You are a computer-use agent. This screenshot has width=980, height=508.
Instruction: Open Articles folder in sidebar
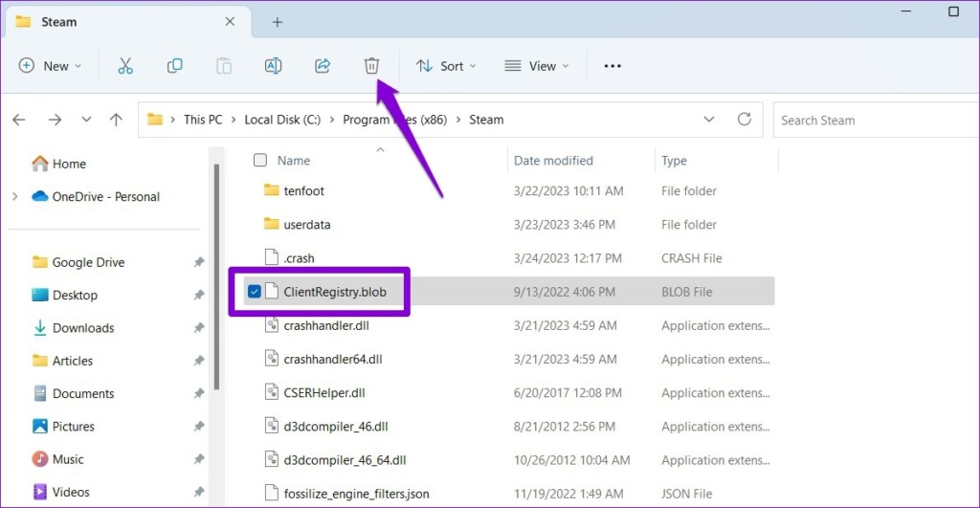pos(73,361)
